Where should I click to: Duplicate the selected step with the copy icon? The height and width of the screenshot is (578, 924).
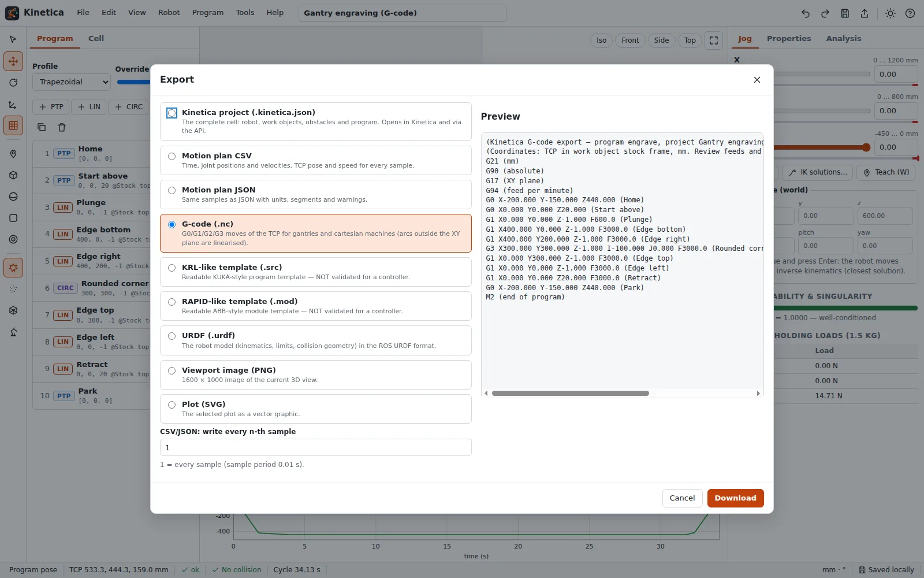42,127
